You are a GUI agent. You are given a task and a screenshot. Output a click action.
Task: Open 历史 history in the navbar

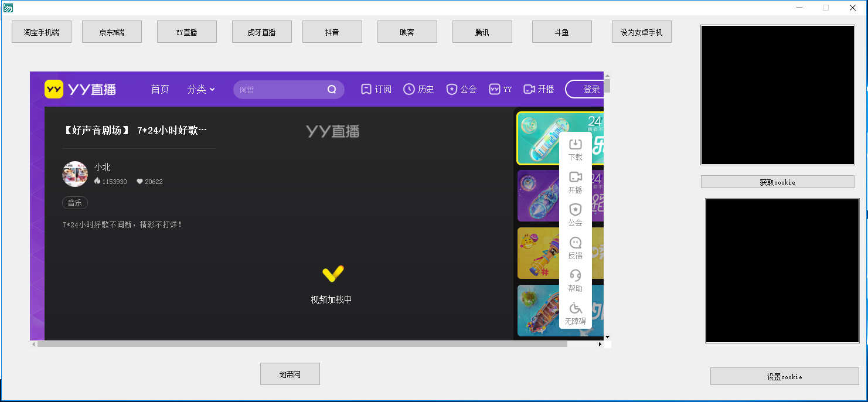point(418,89)
